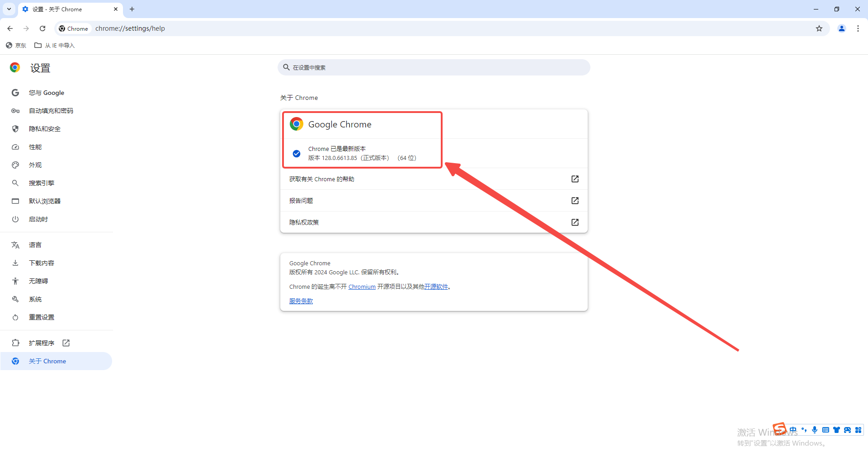Open the 隐私权政策 row
This screenshot has width=868, height=470.
point(434,222)
